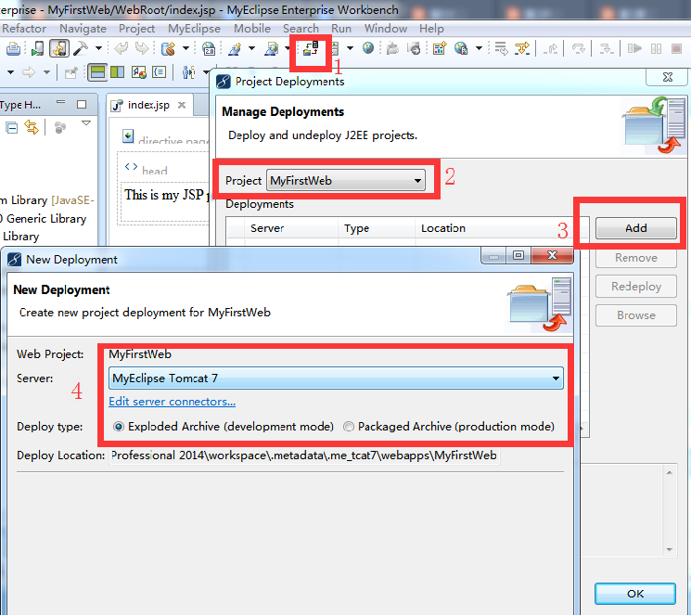Click the globe with document icon
691x616 pixels.
[461, 48]
